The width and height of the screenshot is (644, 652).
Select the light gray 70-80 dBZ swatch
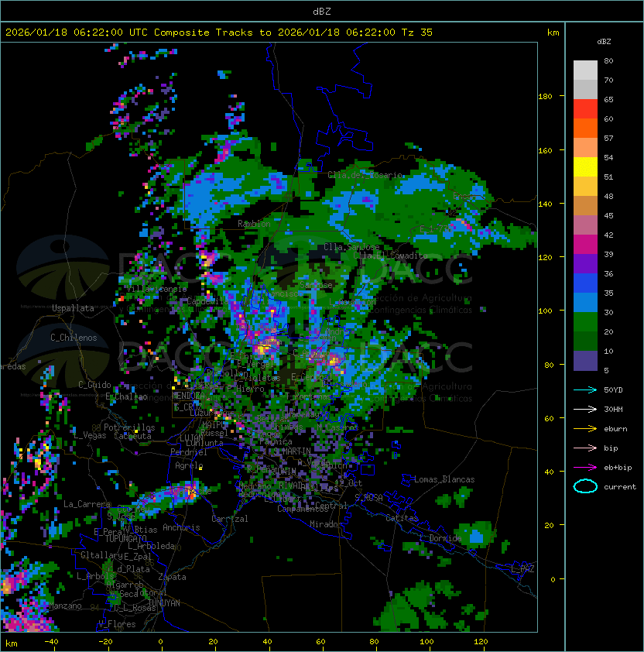click(585, 70)
